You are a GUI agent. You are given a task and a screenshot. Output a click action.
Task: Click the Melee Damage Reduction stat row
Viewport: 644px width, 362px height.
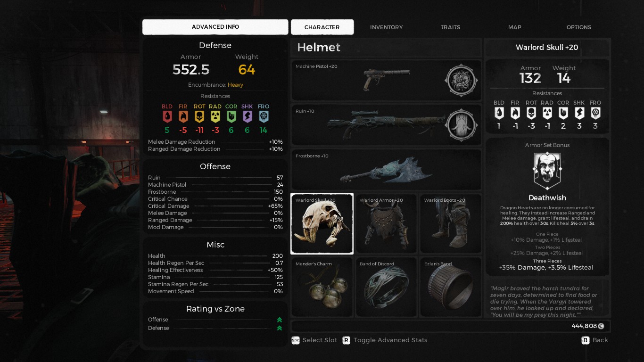(215, 142)
